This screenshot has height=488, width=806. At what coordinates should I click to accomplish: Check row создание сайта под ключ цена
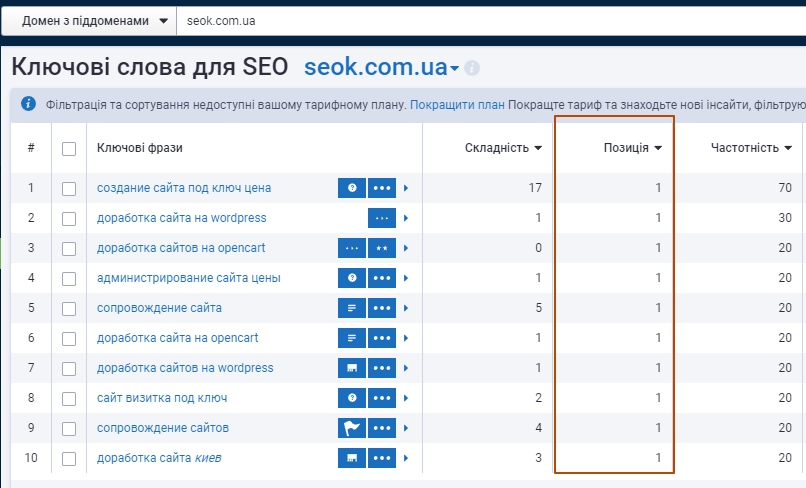69,189
